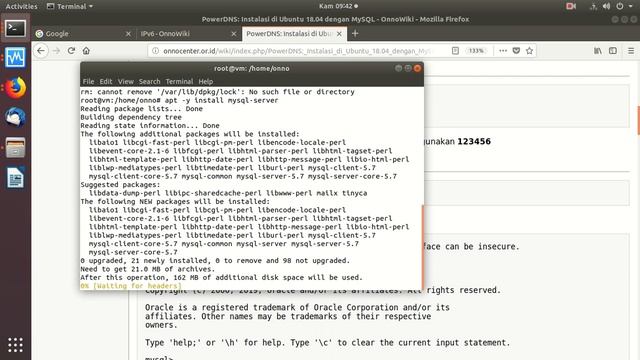Select the PowerDNS Instalasi tab
Image resolution: width=640 pixels, height=360 pixels.
[x=294, y=34]
